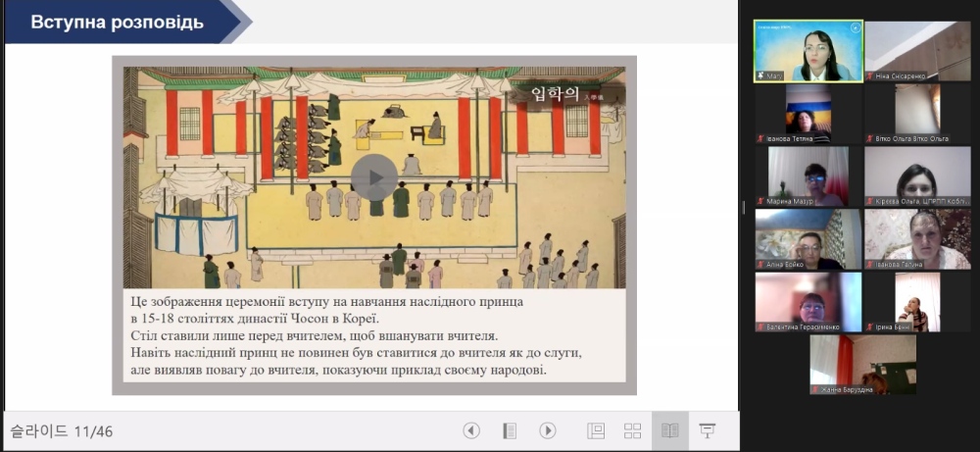This screenshot has height=452, width=980.
Task: Select the active speaker video tile
Action: pyautogui.click(x=808, y=51)
